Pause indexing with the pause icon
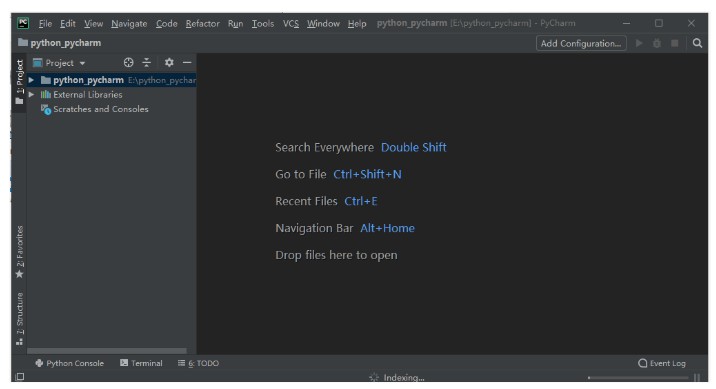The height and width of the screenshot is (389, 716). click(697, 378)
